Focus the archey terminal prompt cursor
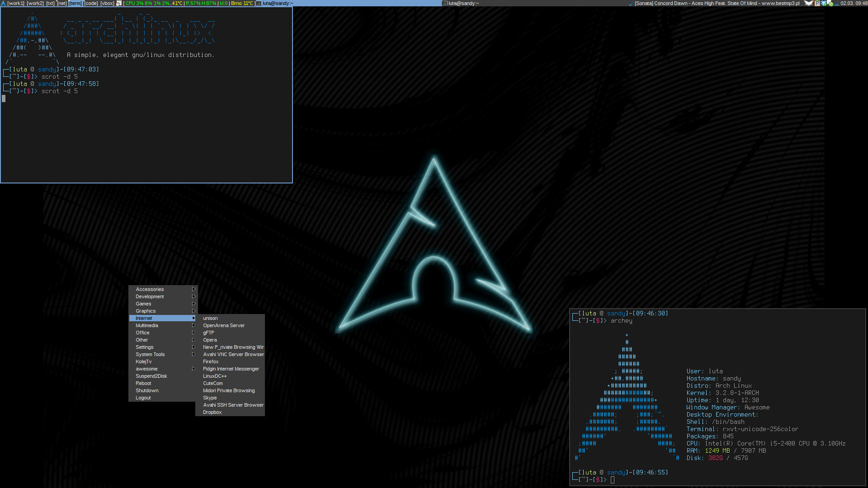 click(613, 480)
